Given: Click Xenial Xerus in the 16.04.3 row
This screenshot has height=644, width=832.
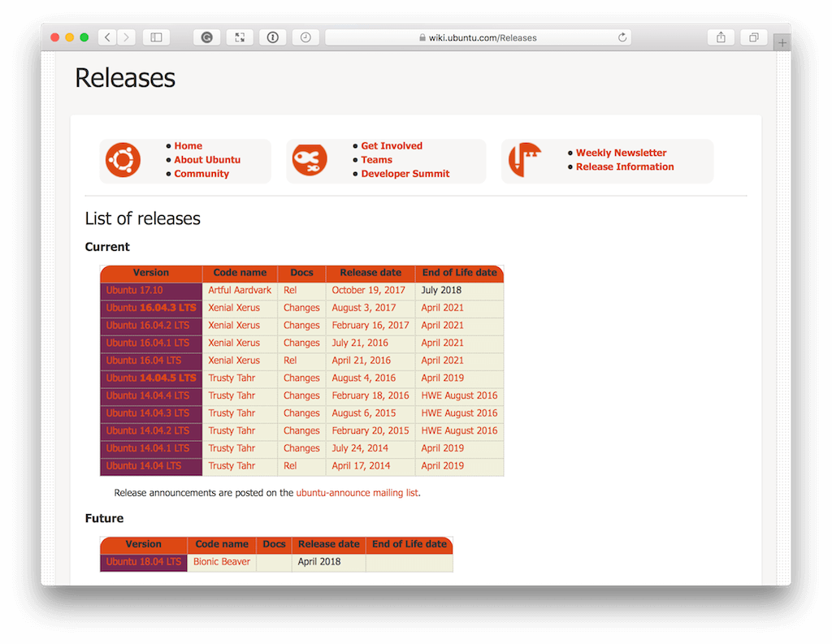Looking at the screenshot, I should [234, 308].
